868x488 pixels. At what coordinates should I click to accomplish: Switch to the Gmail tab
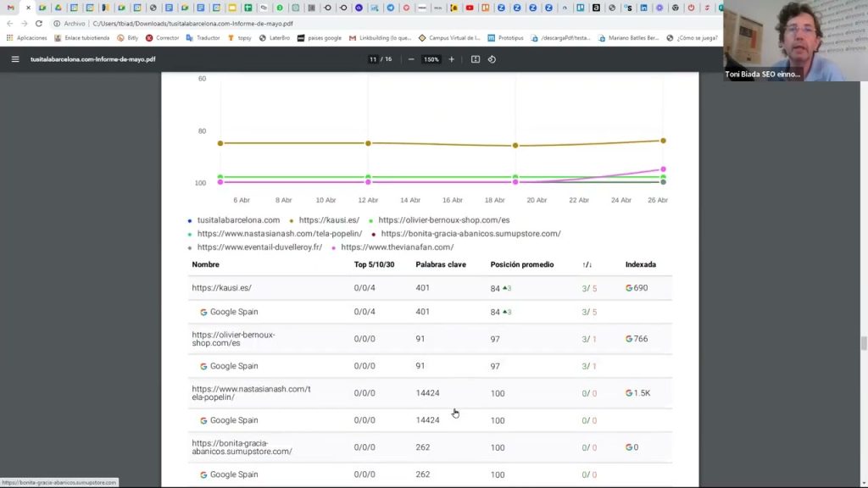click(x=10, y=8)
